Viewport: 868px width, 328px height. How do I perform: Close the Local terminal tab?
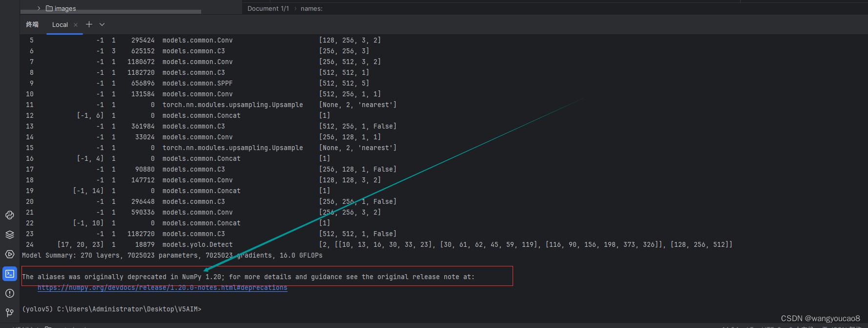click(76, 25)
